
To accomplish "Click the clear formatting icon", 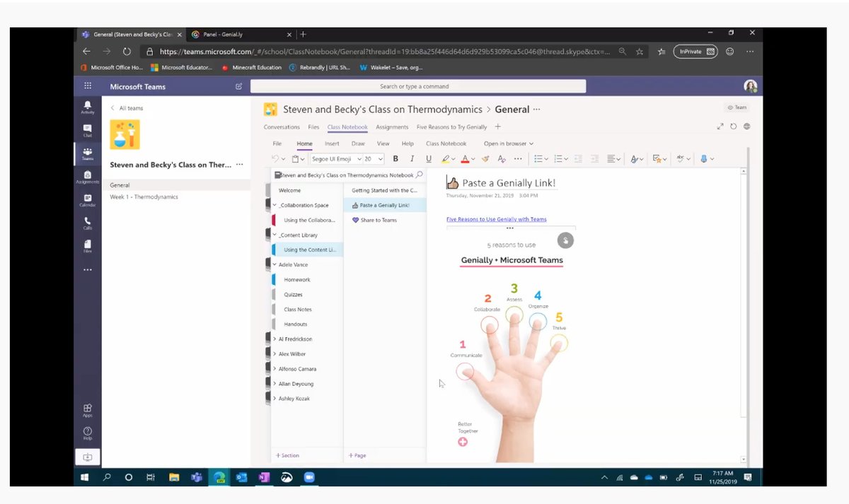I will pos(502,159).
